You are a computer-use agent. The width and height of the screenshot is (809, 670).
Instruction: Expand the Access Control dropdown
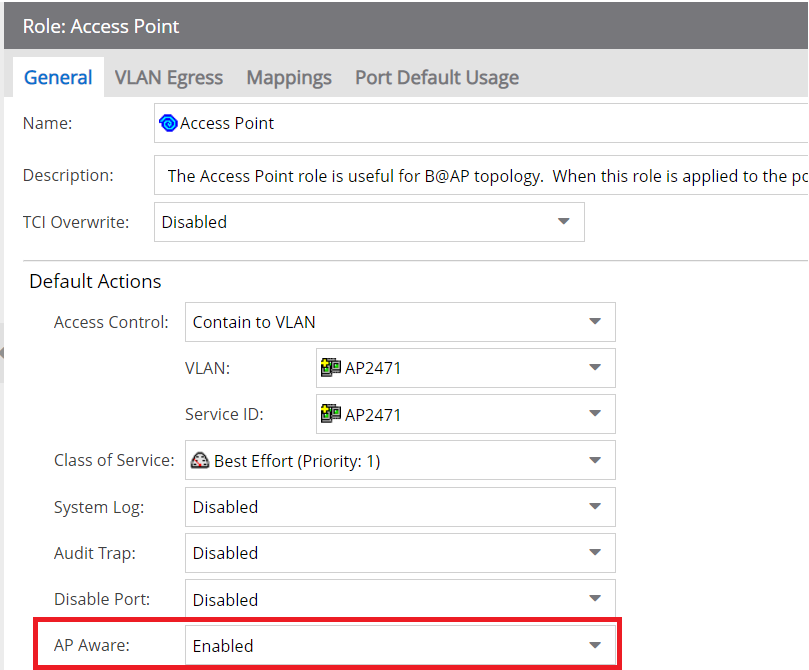594,322
